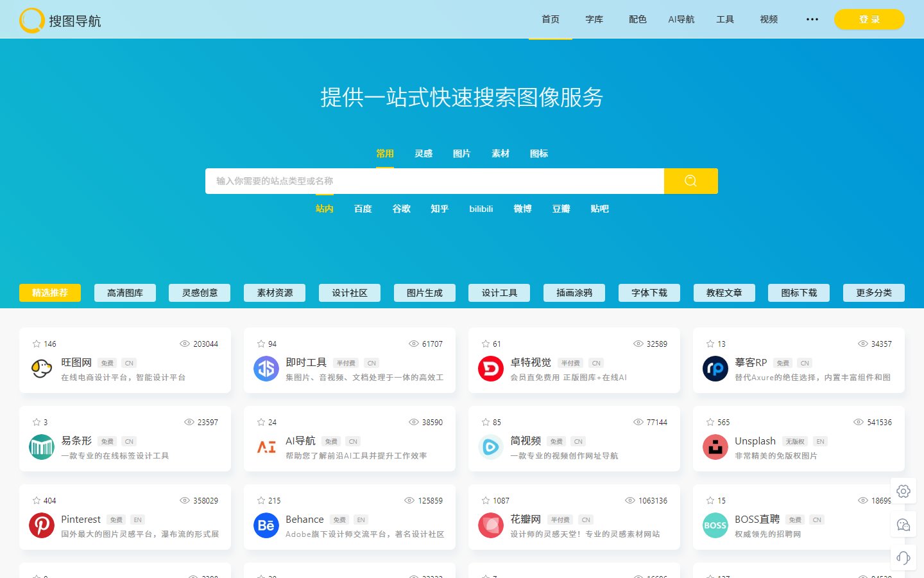Open the Unsplash logo icon
This screenshot has height=578, width=924.
pyautogui.click(x=715, y=447)
